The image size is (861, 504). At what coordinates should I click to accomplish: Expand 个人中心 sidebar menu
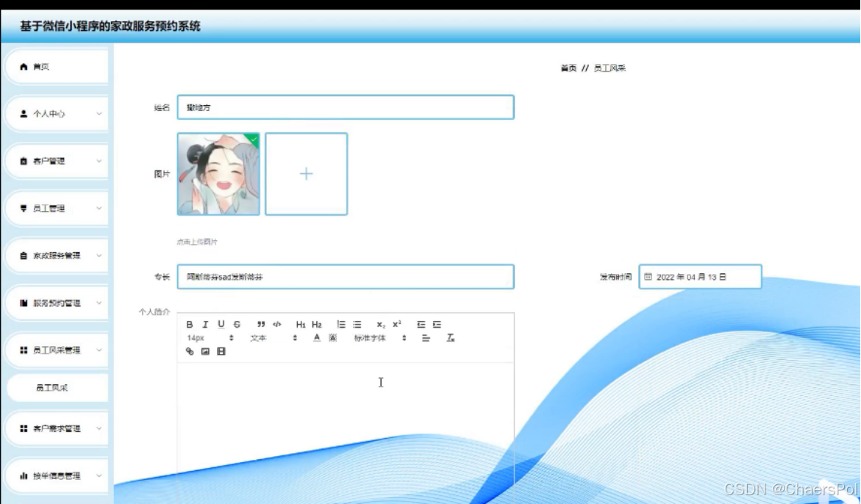coord(57,114)
